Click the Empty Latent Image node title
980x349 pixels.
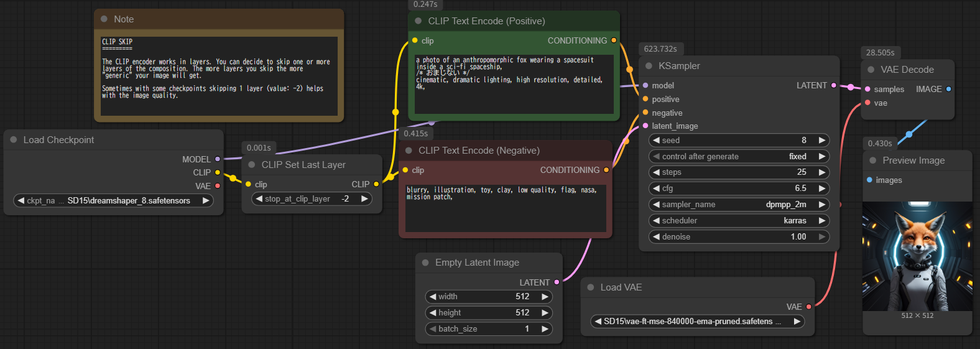477,263
